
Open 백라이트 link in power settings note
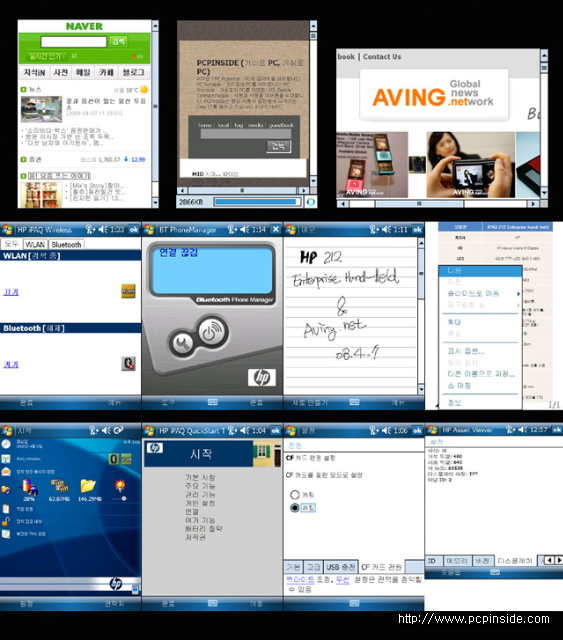point(300,580)
